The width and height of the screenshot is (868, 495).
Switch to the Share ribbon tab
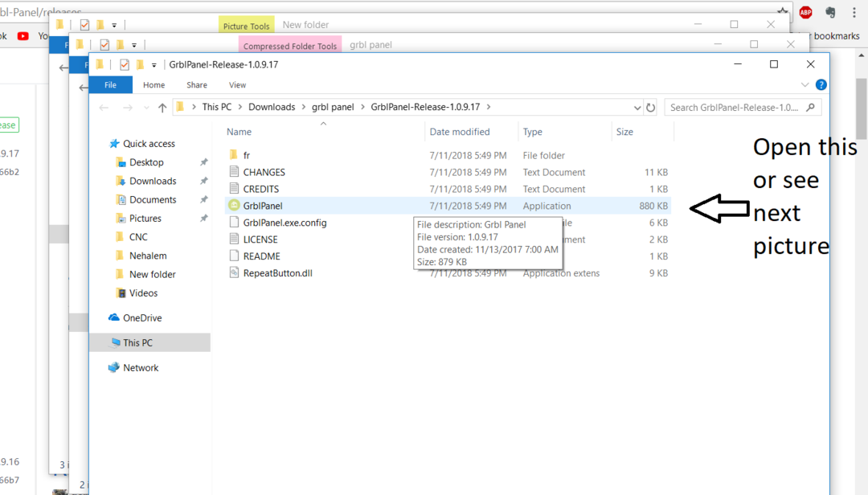point(196,85)
